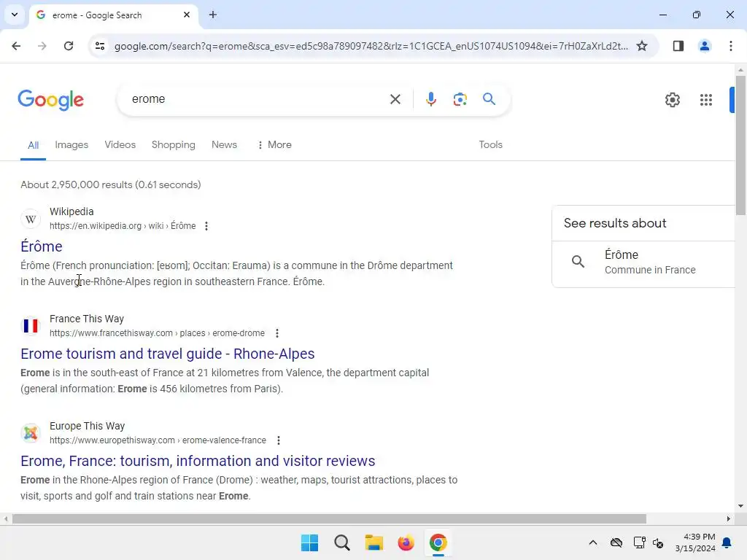Click the scroll-right arrow on horizontal scrollbar
The image size is (747, 560).
click(728, 518)
